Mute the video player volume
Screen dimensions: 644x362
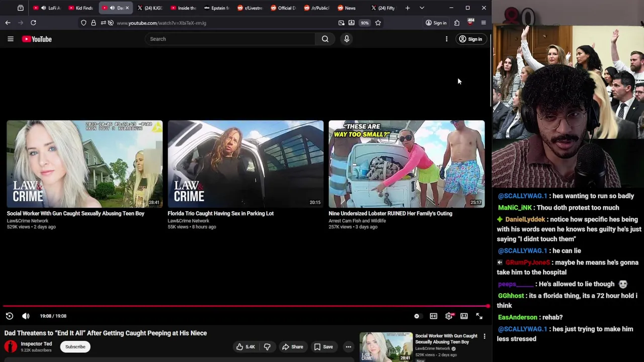click(x=26, y=316)
